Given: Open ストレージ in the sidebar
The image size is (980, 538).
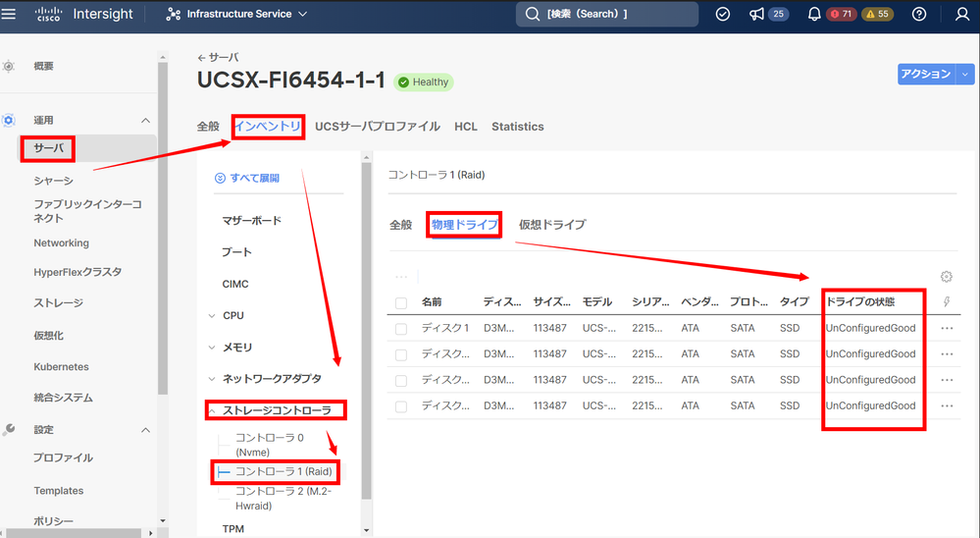Looking at the screenshot, I should 58,302.
